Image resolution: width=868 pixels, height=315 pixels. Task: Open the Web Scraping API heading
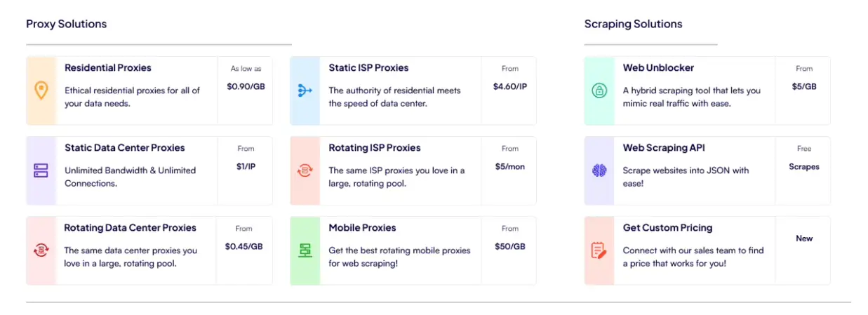coord(664,148)
